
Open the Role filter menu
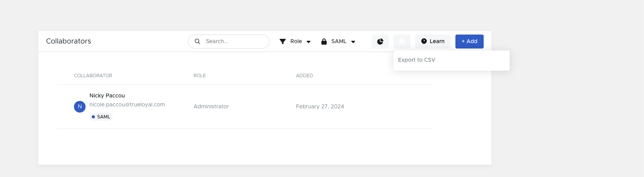295,42
